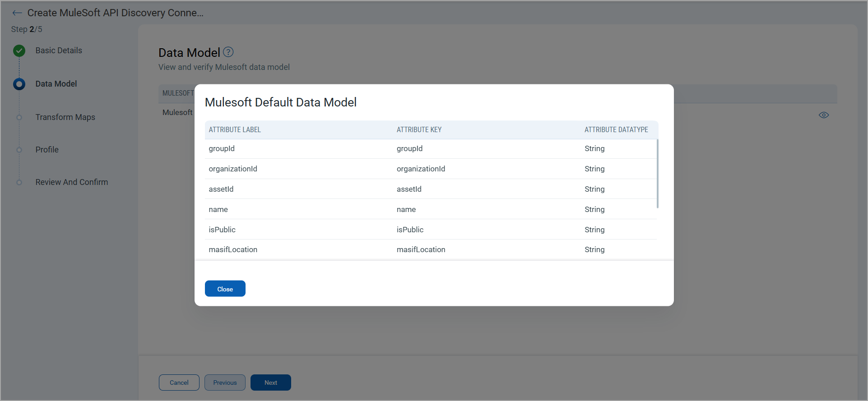Select the organizationId attribute label cell

[233, 169]
